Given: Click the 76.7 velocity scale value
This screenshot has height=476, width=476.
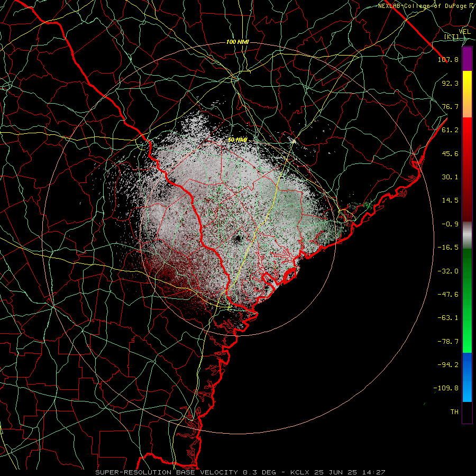Looking at the screenshot, I should click(x=450, y=106).
